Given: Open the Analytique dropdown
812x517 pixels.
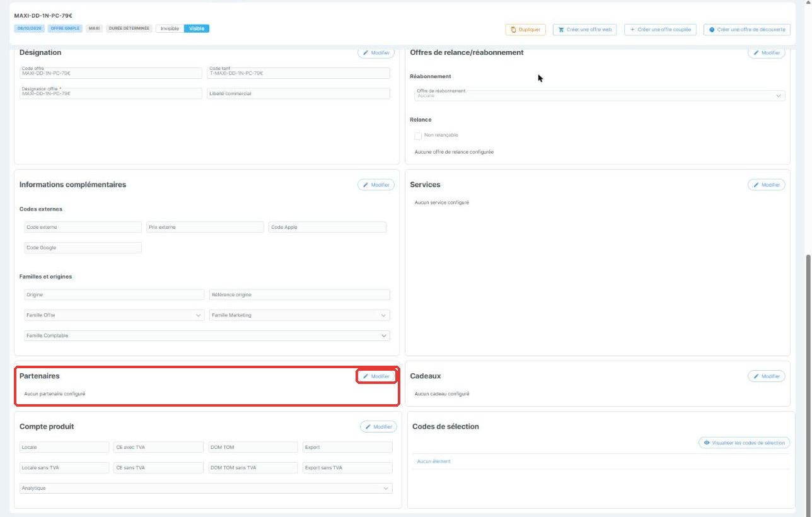Looking at the screenshot, I should pyautogui.click(x=206, y=489).
